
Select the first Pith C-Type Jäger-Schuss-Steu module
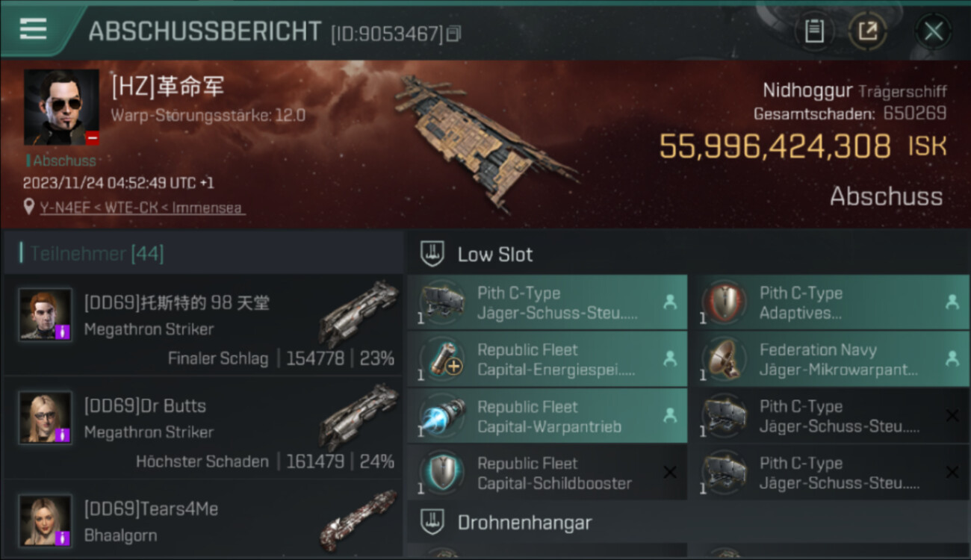[547, 302]
